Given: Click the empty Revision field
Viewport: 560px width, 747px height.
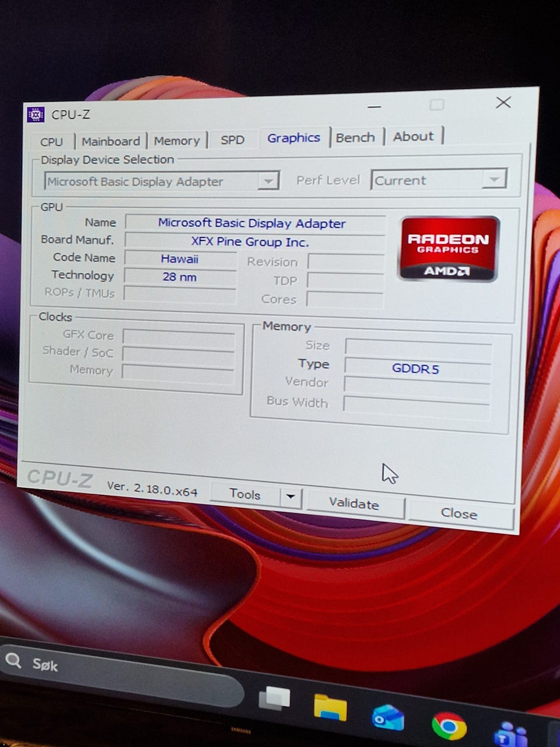Looking at the screenshot, I should point(346,261).
